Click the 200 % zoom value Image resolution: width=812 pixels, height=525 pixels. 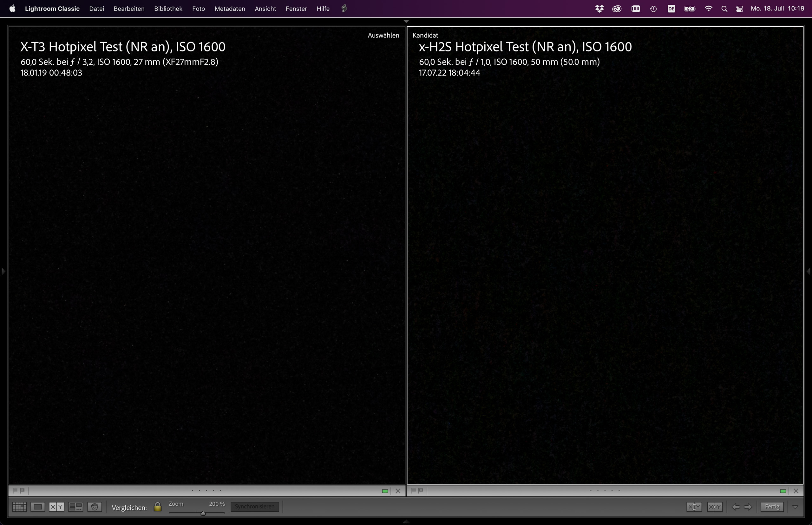pyautogui.click(x=217, y=503)
